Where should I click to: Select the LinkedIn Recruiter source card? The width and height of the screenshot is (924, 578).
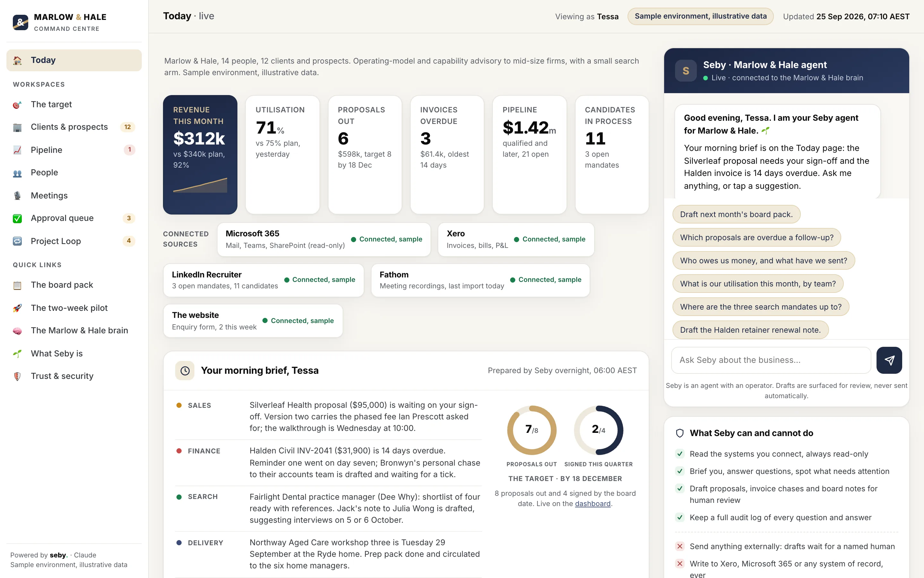point(263,280)
